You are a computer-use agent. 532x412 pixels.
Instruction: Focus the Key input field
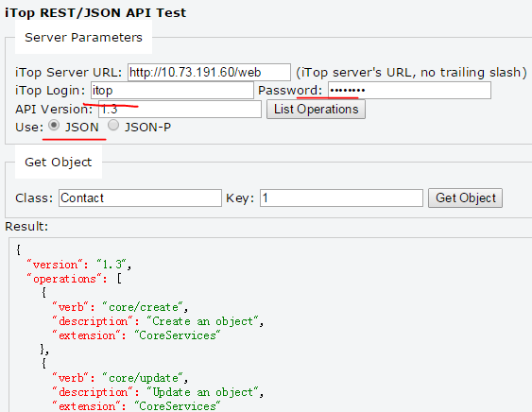341,197
